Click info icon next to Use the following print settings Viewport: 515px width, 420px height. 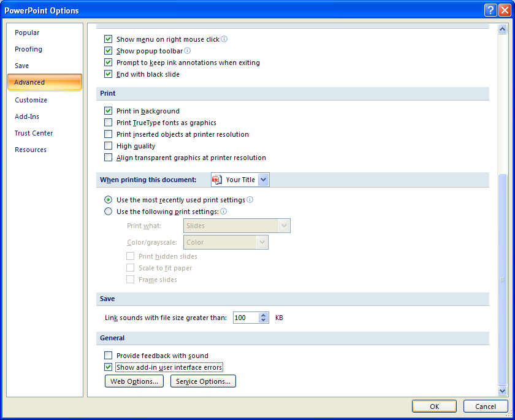pyautogui.click(x=224, y=211)
